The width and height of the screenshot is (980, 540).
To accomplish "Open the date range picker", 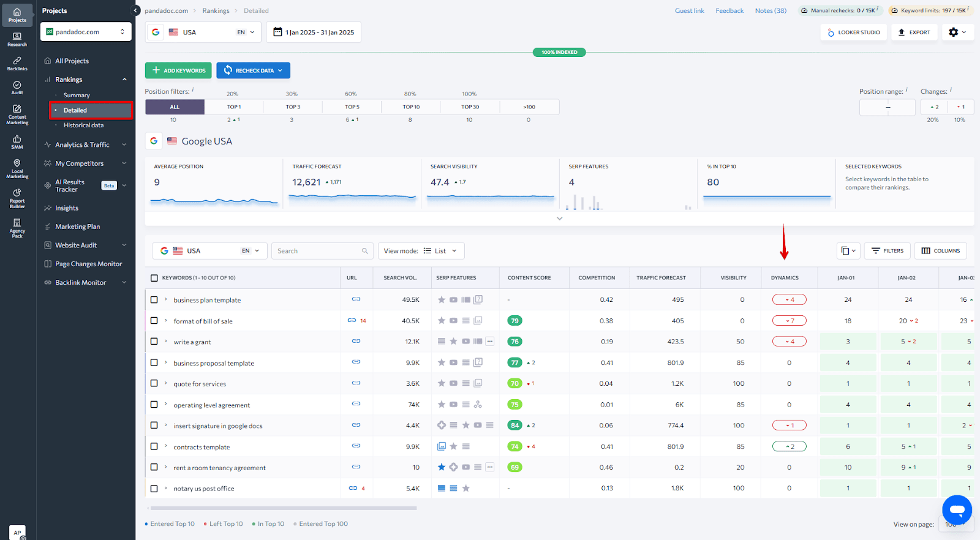I will coord(314,32).
